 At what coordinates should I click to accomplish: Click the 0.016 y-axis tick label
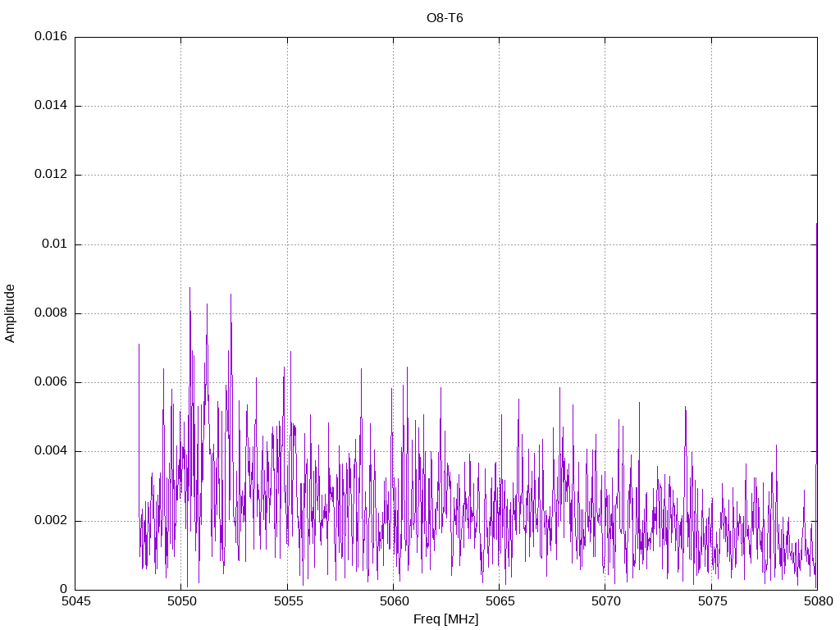(51, 37)
